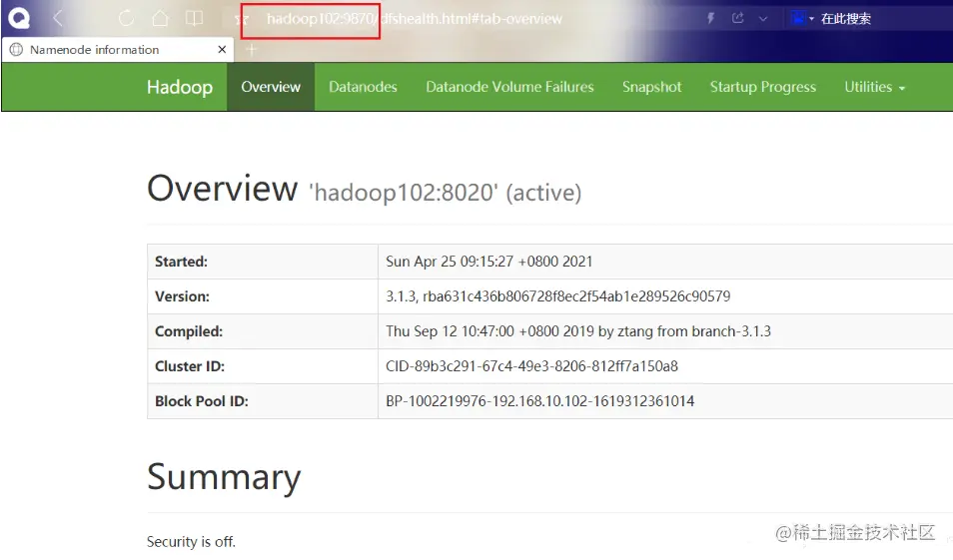The width and height of the screenshot is (953, 560).
Task: Reload the page with the refresh icon
Action: [126, 18]
